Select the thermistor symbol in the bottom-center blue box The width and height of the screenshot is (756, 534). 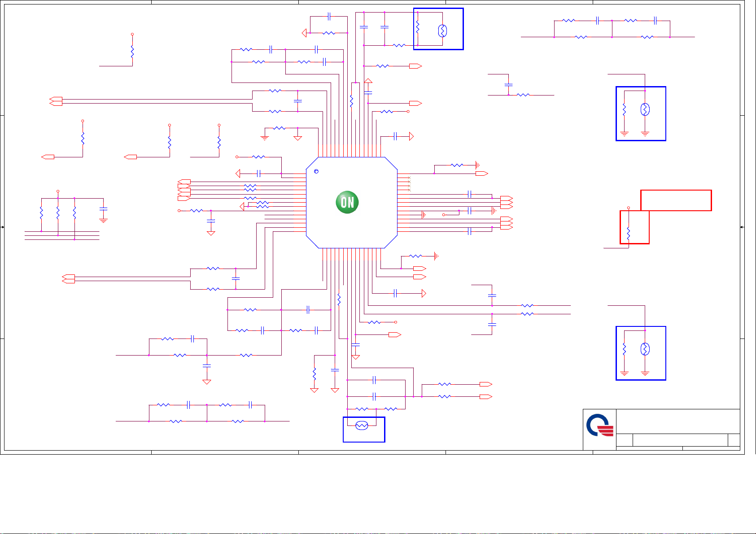(362, 425)
